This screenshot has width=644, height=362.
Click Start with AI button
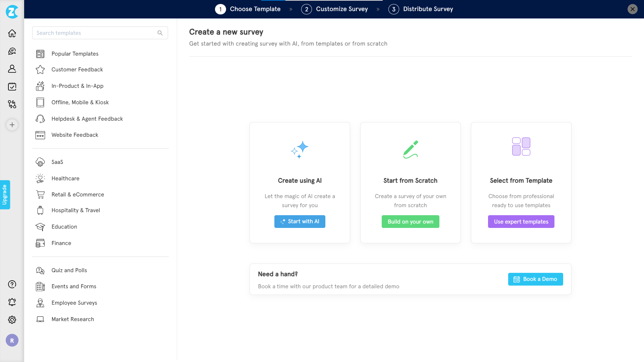[x=300, y=222]
